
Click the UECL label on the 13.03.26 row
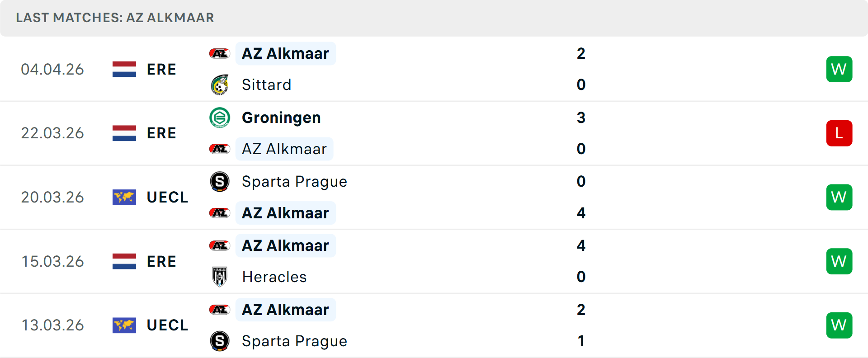point(167,325)
